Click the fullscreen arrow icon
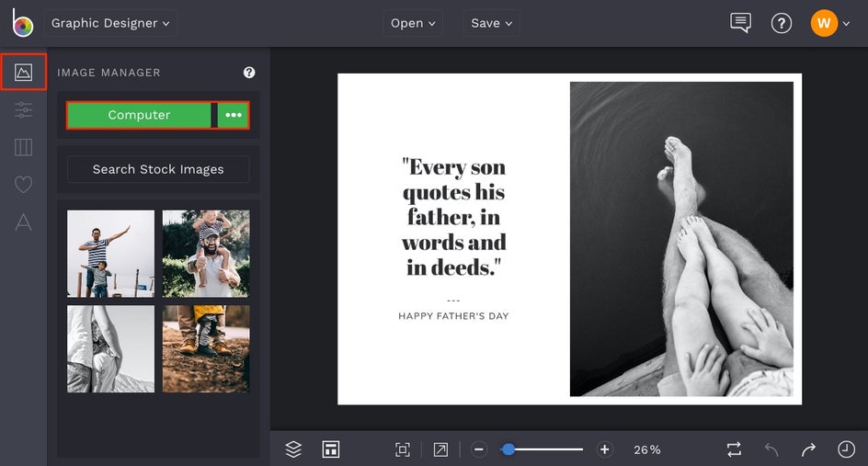The image size is (868, 466). 440,449
